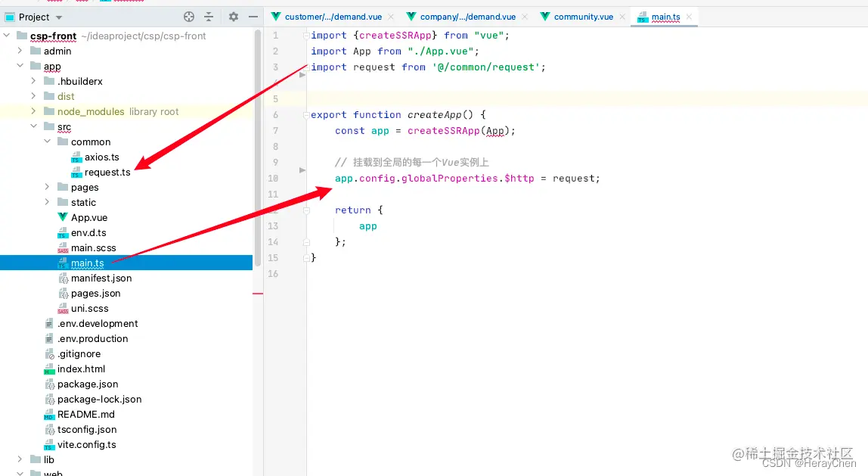Select request.ts file in tree
The image size is (868, 476).
(x=107, y=173)
